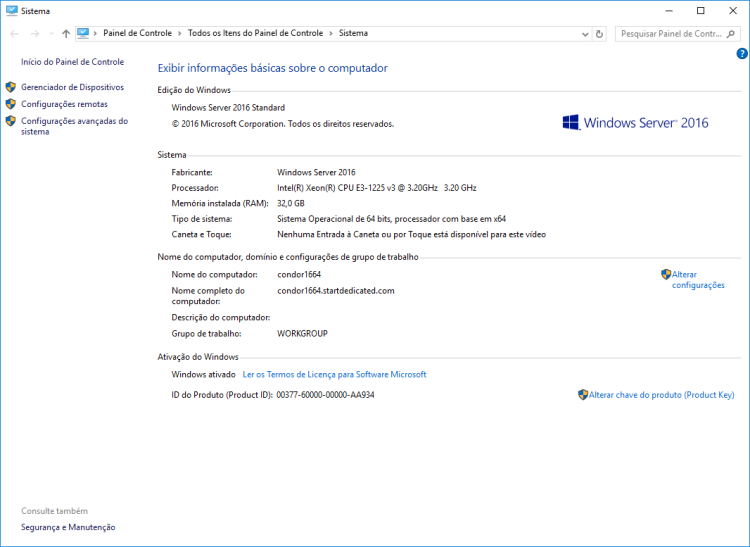Expand the chevron before Painel de Controle
Screen dimensions: 750x547
point(95,33)
